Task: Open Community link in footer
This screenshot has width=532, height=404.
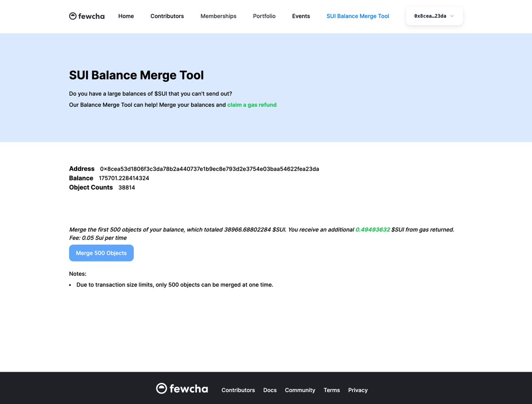Action: pyautogui.click(x=300, y=390)
